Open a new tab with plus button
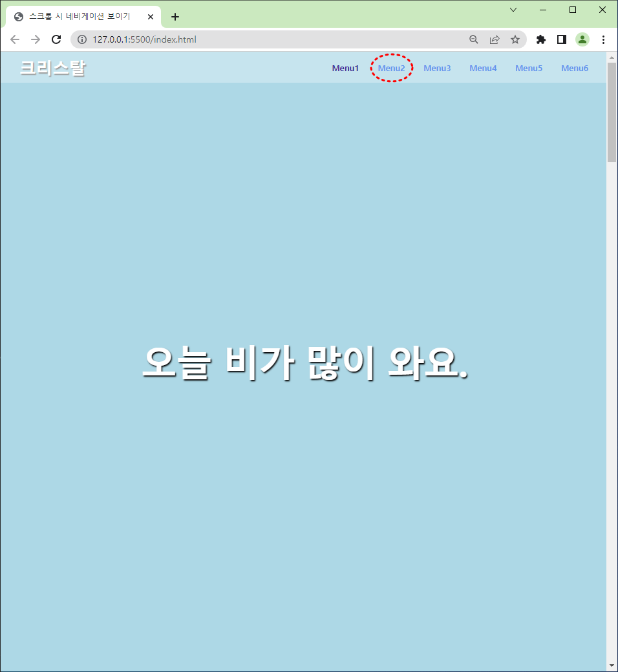The width and height of the screenshot is (618, 672). pyautogui.click(x=175, y=17)
